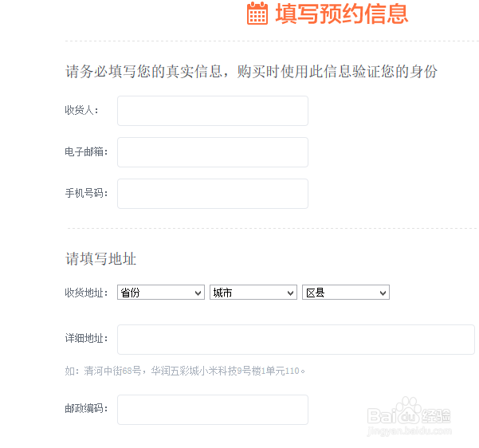Screen dimensions: 479x448
Task: Click the 填写预约信息 heading text
Action: point(342,14)
